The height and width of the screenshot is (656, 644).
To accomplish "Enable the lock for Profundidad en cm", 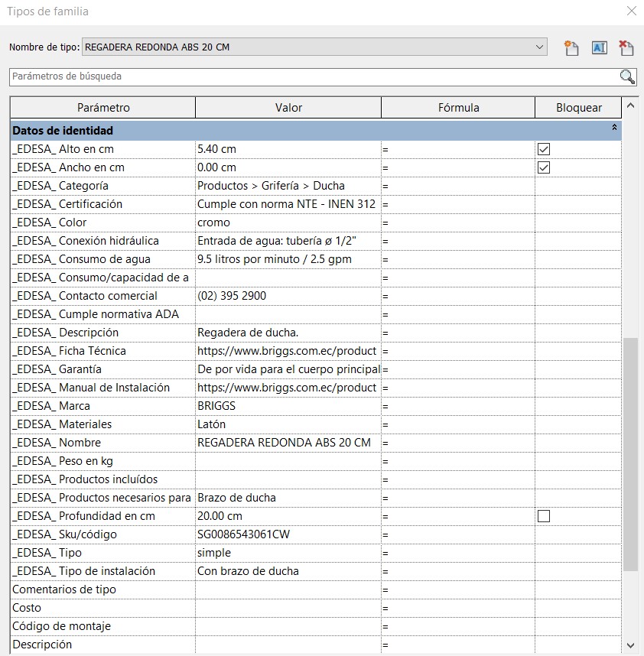I will coord(544,516).
